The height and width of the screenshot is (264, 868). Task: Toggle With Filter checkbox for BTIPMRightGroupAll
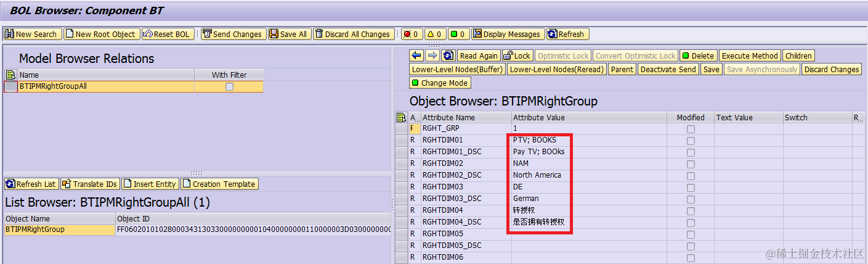tap(229, 87)
